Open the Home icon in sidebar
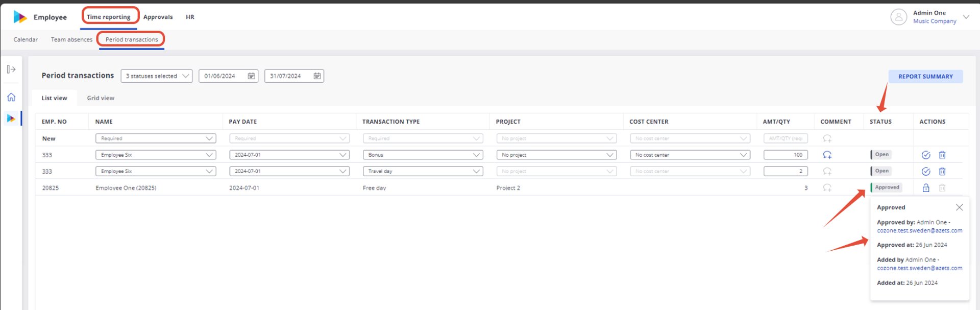The image size is (980, 310). click(x=11, y=97)
